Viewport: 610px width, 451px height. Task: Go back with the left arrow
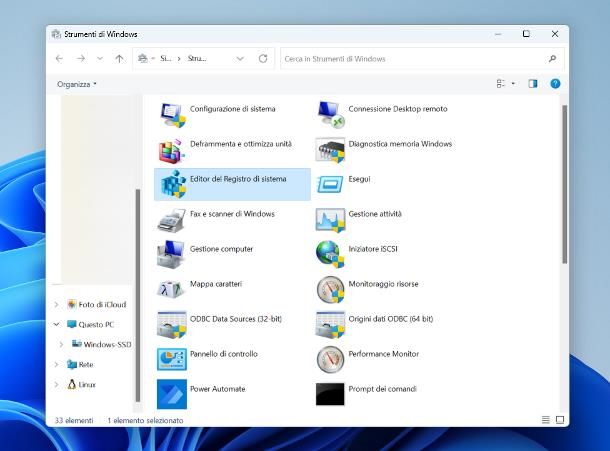[59, 58]
